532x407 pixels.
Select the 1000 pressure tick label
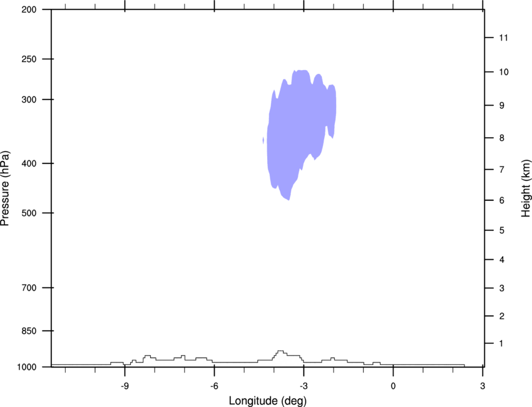(27, 367)
